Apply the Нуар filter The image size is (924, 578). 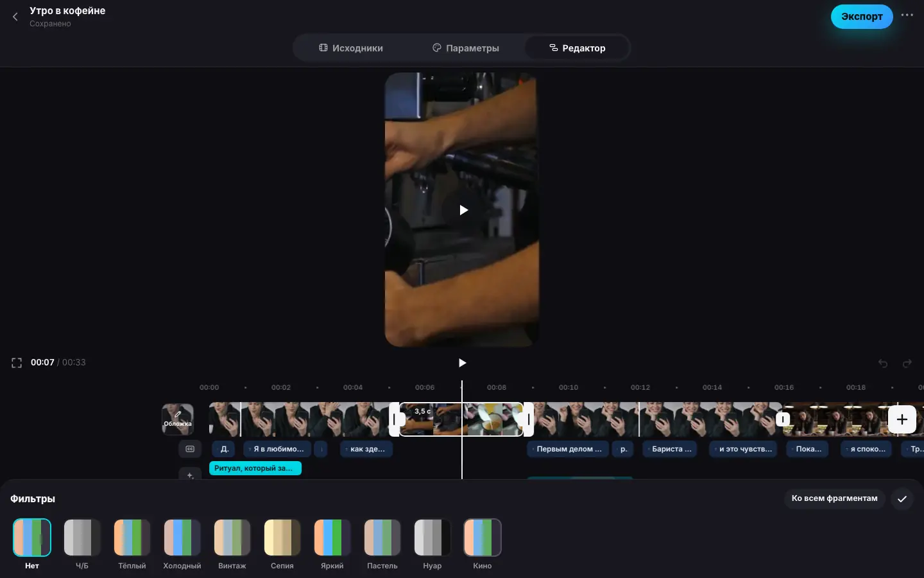pos(432,538)
